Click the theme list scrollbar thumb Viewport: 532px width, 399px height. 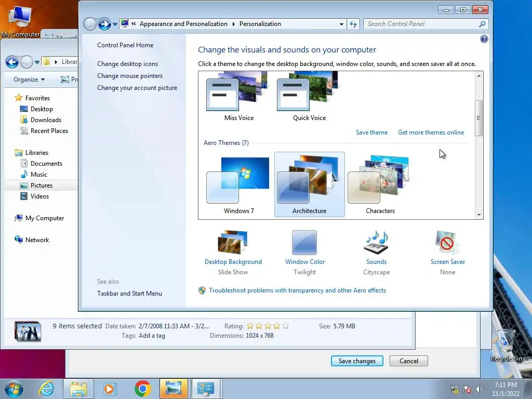pyautogui.click(x=478, y=118)
